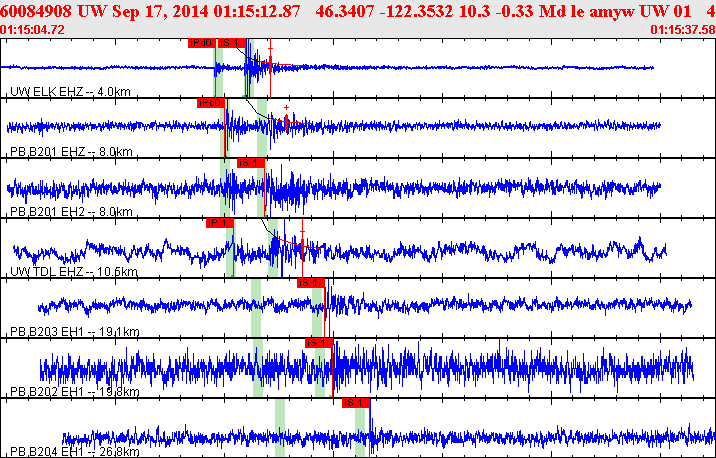Click the station label PB B204 EH1 -- 26.8km
Image resolution: width=716 pixels, height=458 pixels.
click(x=75, y=452)
